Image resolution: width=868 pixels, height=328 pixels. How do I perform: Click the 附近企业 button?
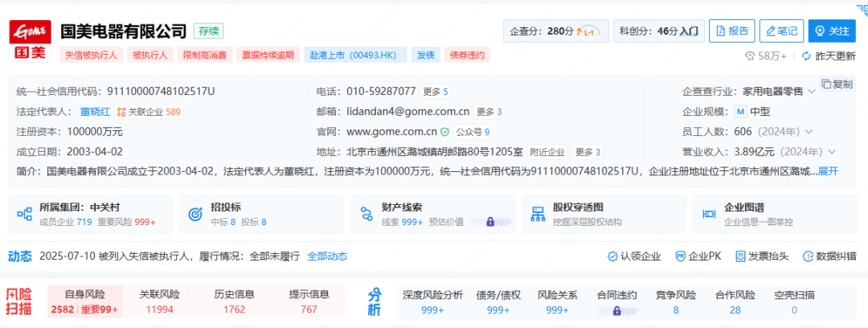547,152
